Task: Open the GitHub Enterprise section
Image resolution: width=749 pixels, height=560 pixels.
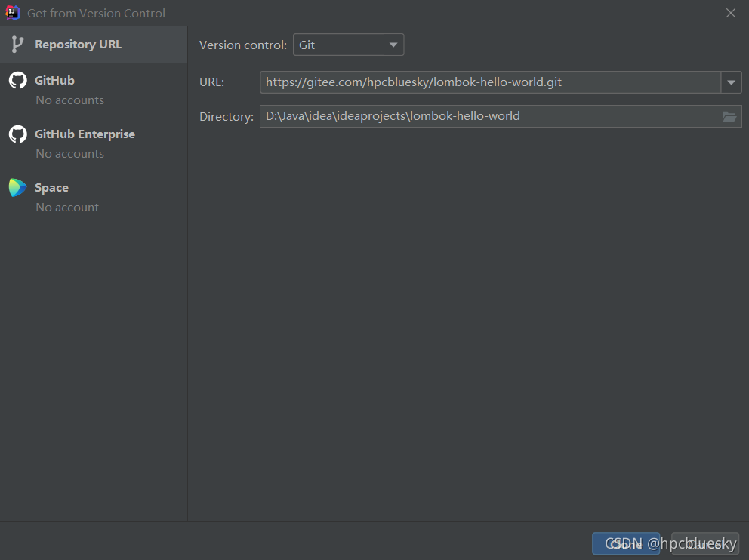Action: pos(94,143)
